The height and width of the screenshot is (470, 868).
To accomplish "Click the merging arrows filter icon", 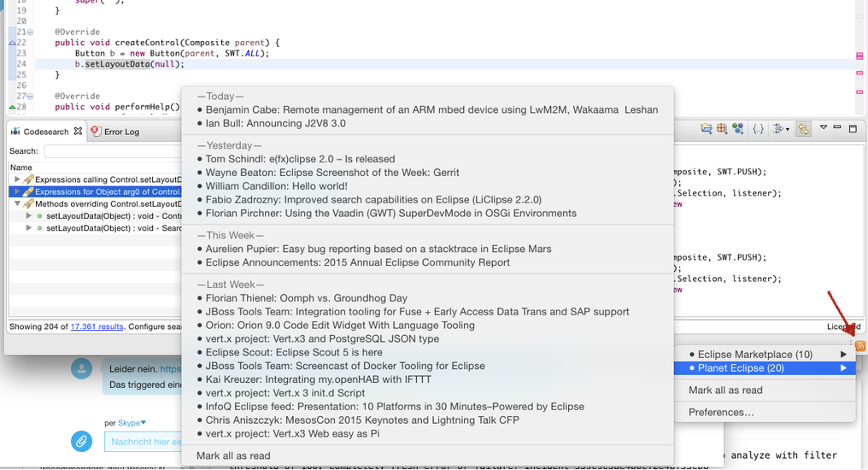I will pyautogui.click(x=778, y=129).
